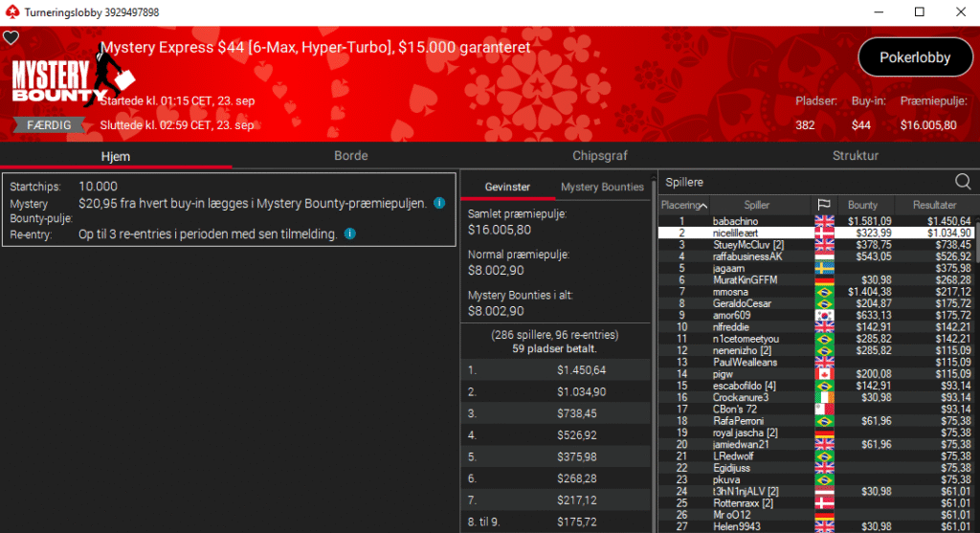Sort list by Resultater column header
The width and height of the screenshot is (980, 533).
click(x=934, y=205)
